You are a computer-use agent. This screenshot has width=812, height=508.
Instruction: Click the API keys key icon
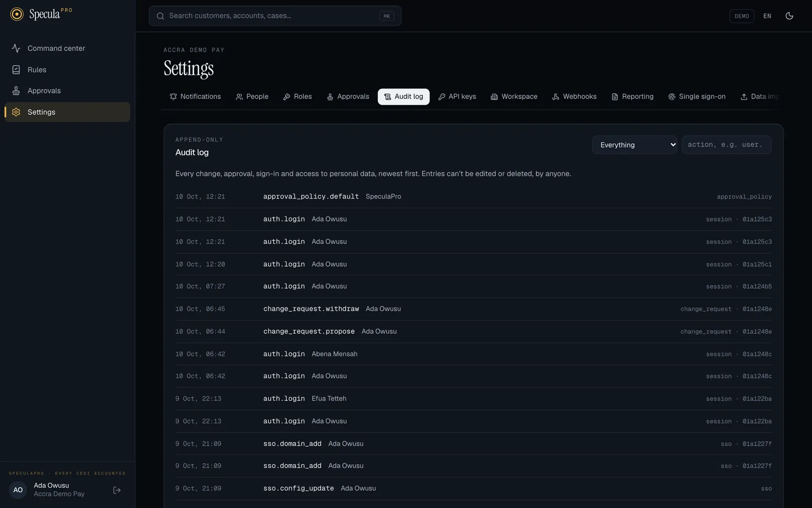pyautogui.click(x=442, y=97)
